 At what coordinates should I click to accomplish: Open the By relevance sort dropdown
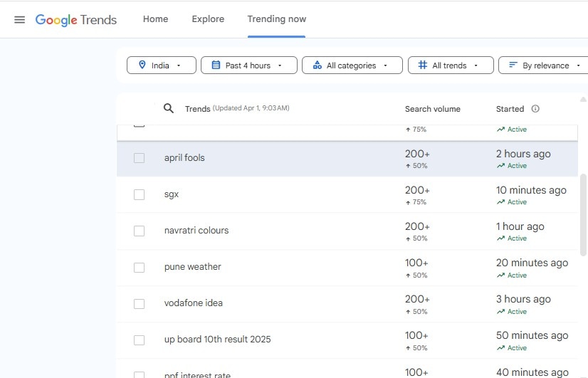[x=545, y=65]
